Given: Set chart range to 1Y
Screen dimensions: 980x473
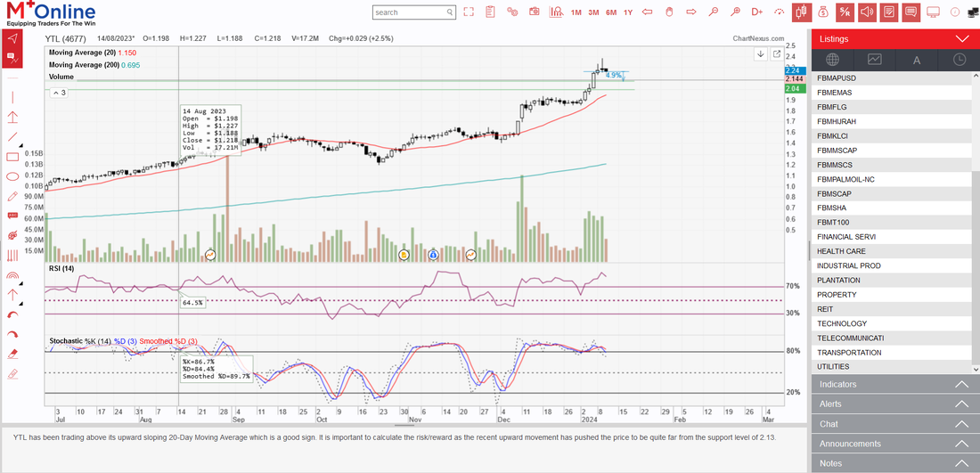Looking at the screenshot, I should point(628,12).
